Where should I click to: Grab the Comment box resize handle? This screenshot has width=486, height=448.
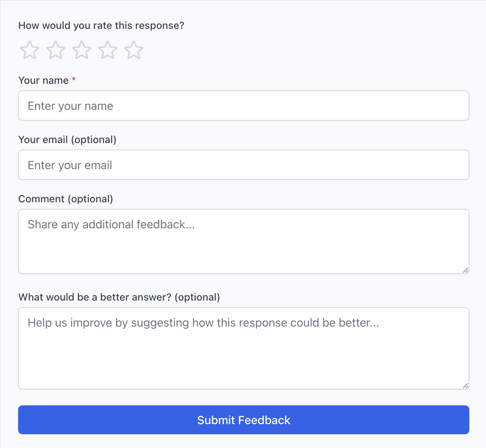(465, 270)
